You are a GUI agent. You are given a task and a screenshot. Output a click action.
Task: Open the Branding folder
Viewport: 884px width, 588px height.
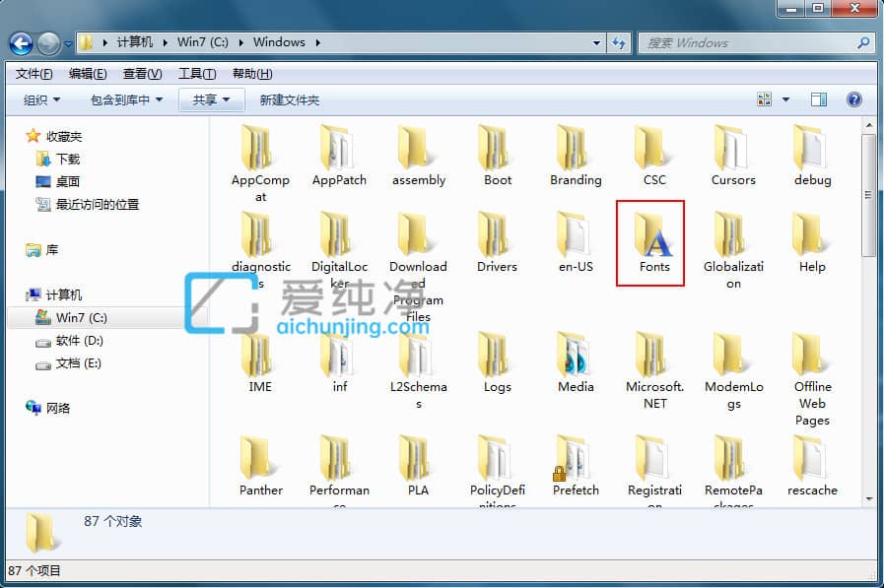point(576,156)
